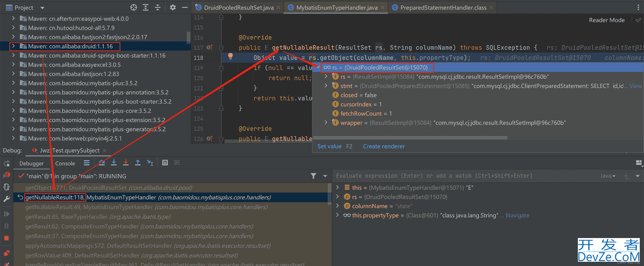Image resolution: width=644 pixels, height=266 pixels.
Task: Click the Step Out icon
Action: [x=138, y=163]
